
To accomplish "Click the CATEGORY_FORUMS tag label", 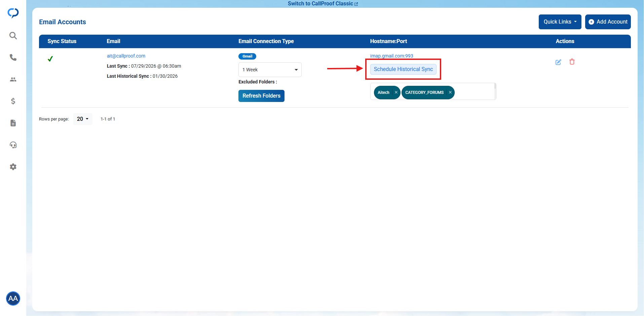I will (424, 93).
